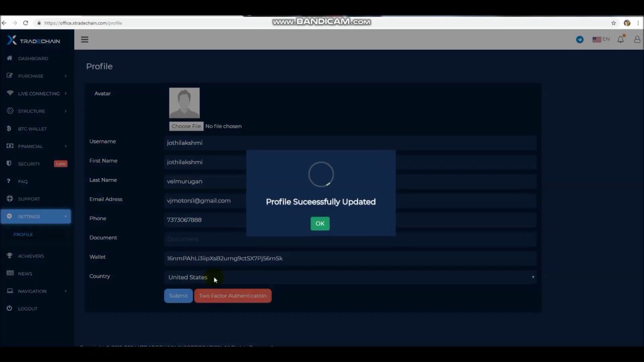
Task: Open the user account icon
Action: (637, 39)
